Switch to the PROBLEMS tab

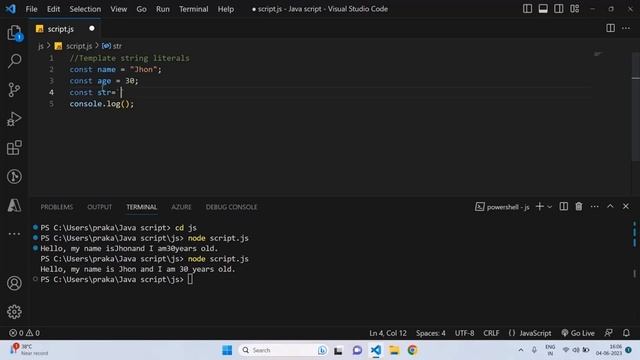[57, 207]
